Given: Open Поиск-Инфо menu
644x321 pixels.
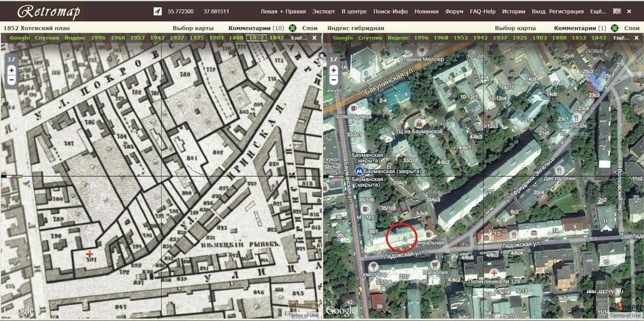Looking at the screenshot, I should click(390, 11).
